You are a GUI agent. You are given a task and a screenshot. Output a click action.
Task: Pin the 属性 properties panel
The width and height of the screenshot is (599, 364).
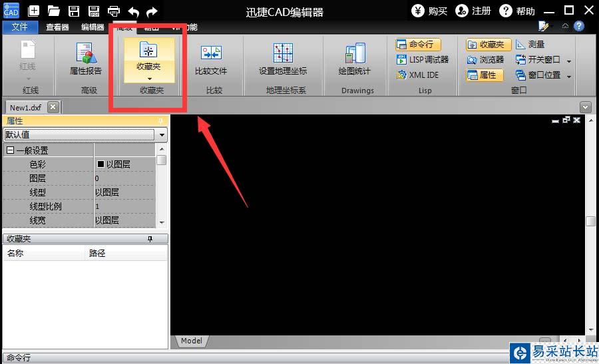tap(161, 120)
